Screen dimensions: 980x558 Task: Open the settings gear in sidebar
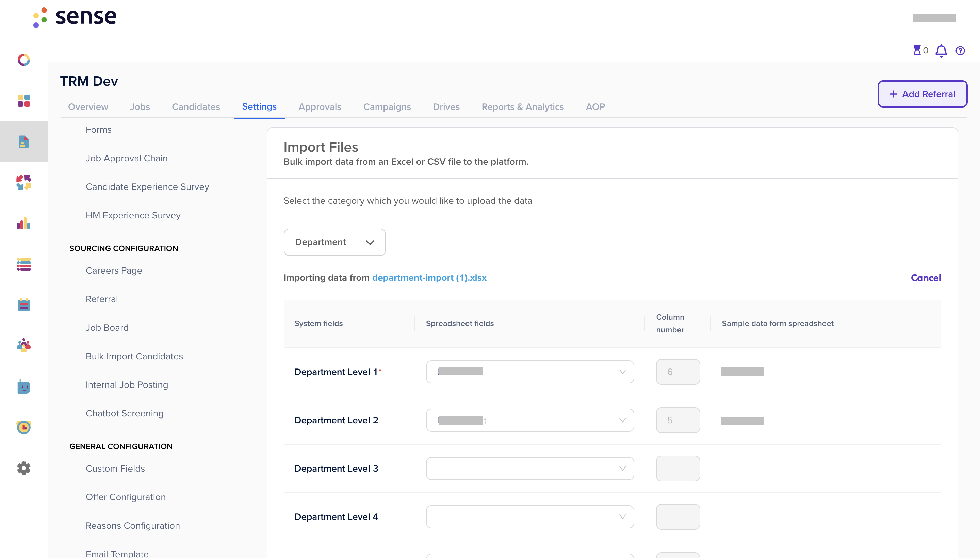(24, 468)
